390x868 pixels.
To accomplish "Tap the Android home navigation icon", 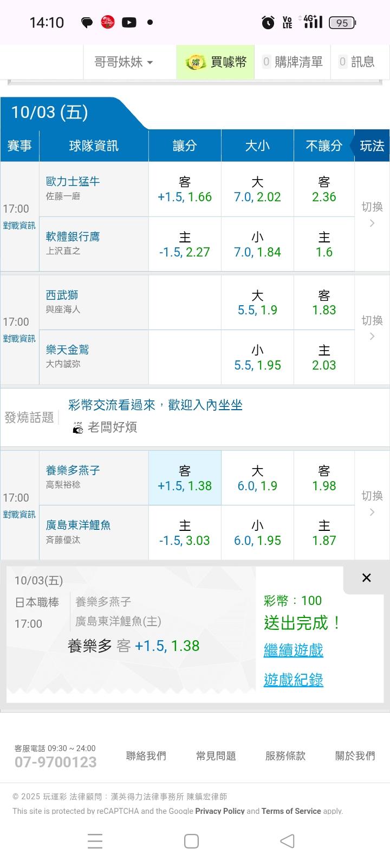I will click(x=191, y=841).
